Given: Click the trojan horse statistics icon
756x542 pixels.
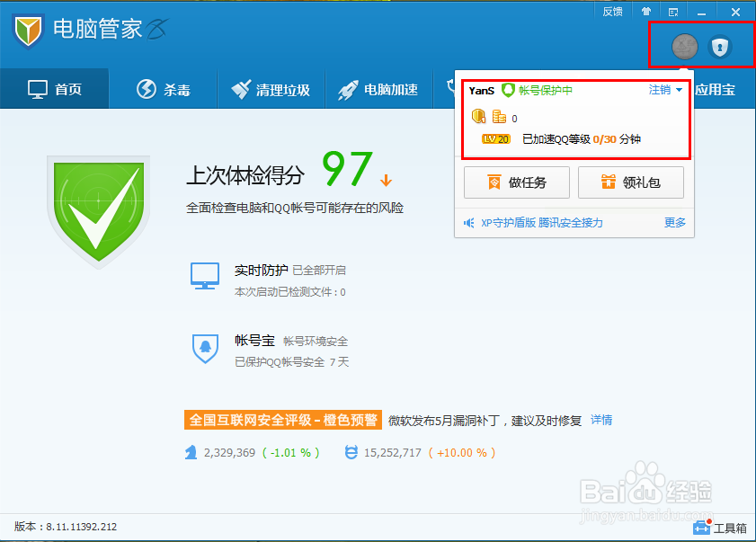Looking at the screenshot, I should click(x=191, y=453).
